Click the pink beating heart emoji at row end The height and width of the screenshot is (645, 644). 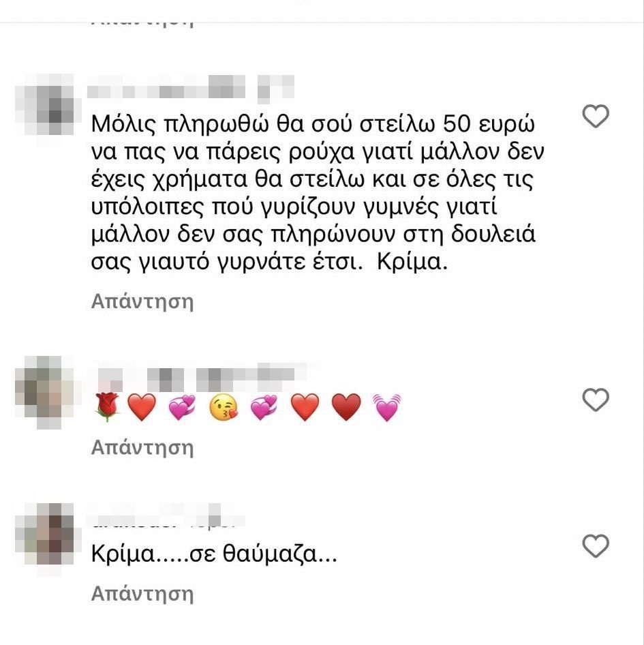pyautogui.click(x=386, y=407)
